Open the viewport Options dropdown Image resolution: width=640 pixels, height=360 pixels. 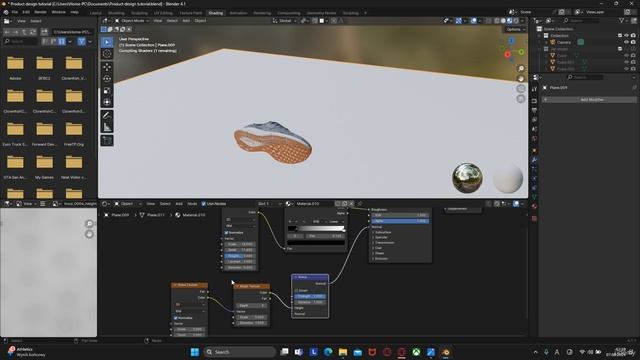(x=516, y=29)
